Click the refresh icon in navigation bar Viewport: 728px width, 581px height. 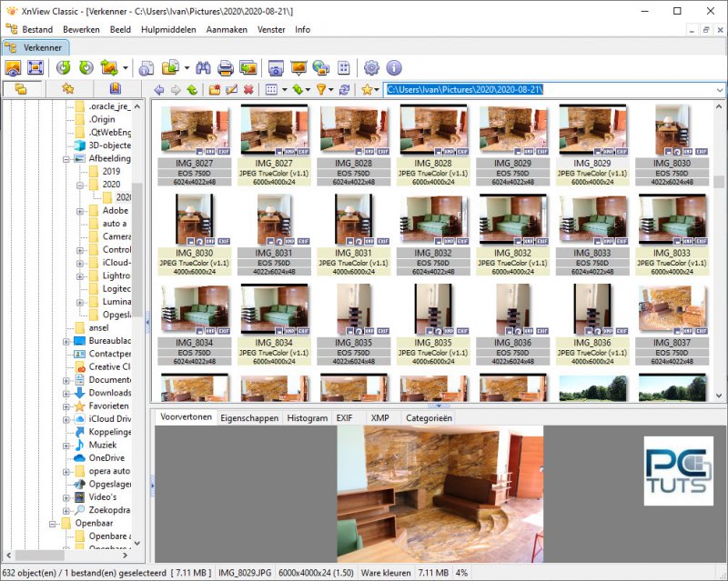(x=346, y=89)
